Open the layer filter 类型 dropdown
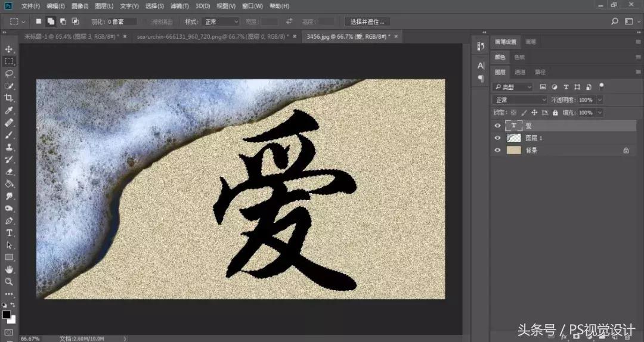644x342 pixels. pyautogui.click(x=513, y=87)
